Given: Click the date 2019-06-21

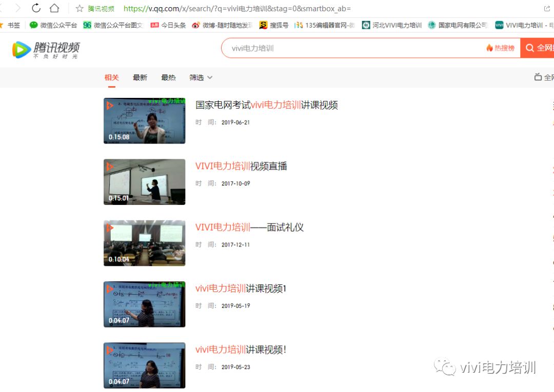Looking at the screenshot, I should coord(235,122).
